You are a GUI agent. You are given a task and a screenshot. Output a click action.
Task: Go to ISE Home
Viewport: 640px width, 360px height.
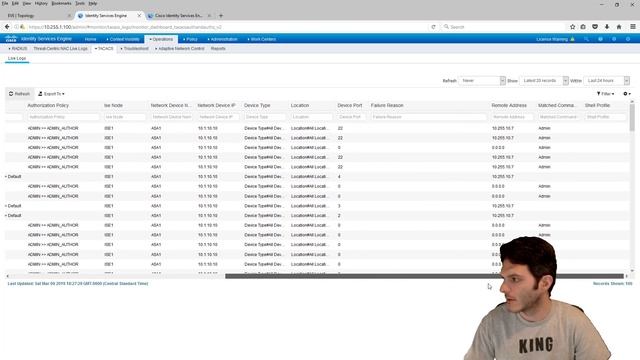pos(90,39)
